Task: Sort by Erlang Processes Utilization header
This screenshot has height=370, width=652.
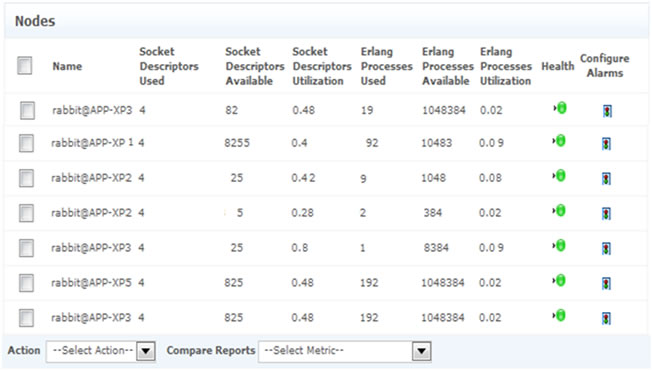Action: [x=506, y=66]
